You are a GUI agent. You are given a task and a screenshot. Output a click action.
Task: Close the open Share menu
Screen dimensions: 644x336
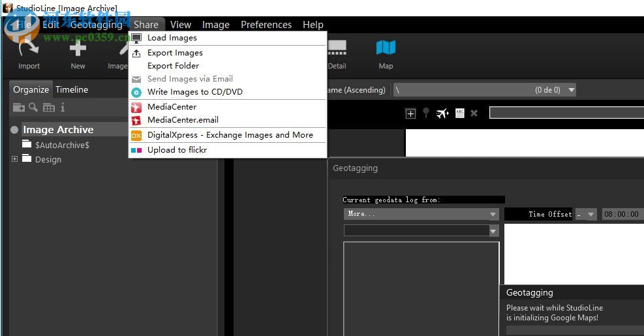click(146, 25)
